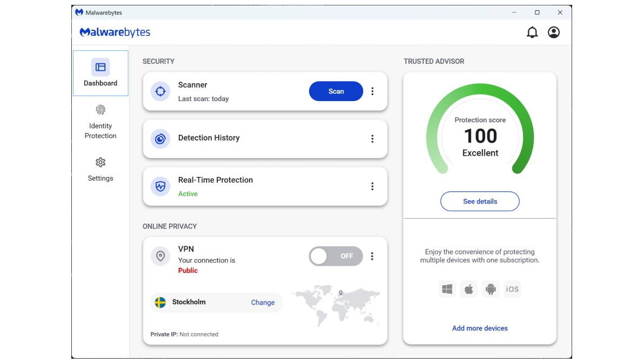This screenshot has width=644, height=363.
Task: Open Detection History three-dot menu
Action: coord(373,139)
